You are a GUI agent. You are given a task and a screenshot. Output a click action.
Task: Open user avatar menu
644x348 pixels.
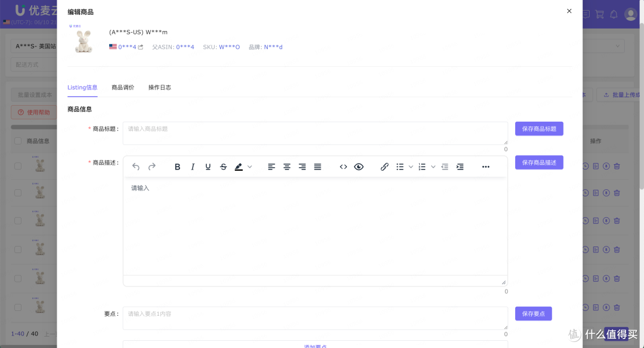[x=630, y=14]
